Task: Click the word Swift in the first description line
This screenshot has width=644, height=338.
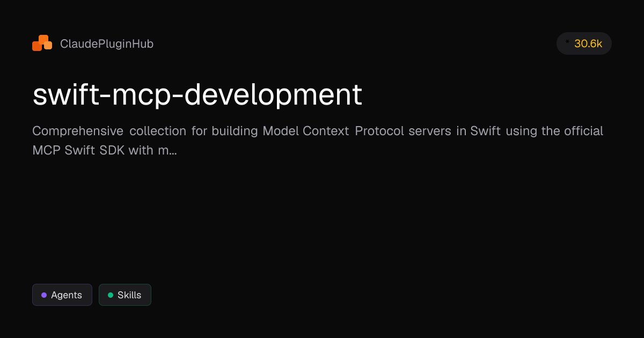Action: tap(486, 131)
